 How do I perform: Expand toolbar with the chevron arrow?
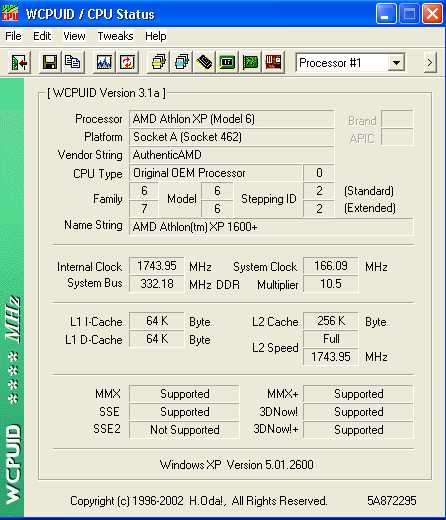pyautogui.click(x=430, y=62)
